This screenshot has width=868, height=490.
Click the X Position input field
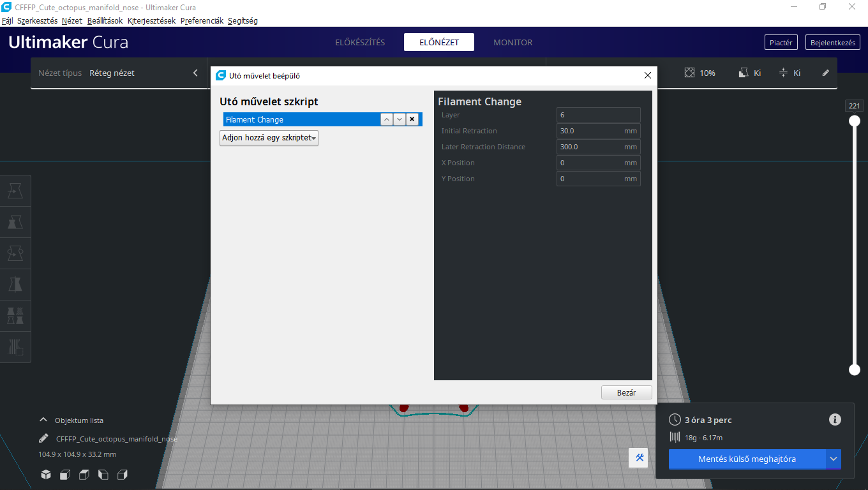click(598, 163)
